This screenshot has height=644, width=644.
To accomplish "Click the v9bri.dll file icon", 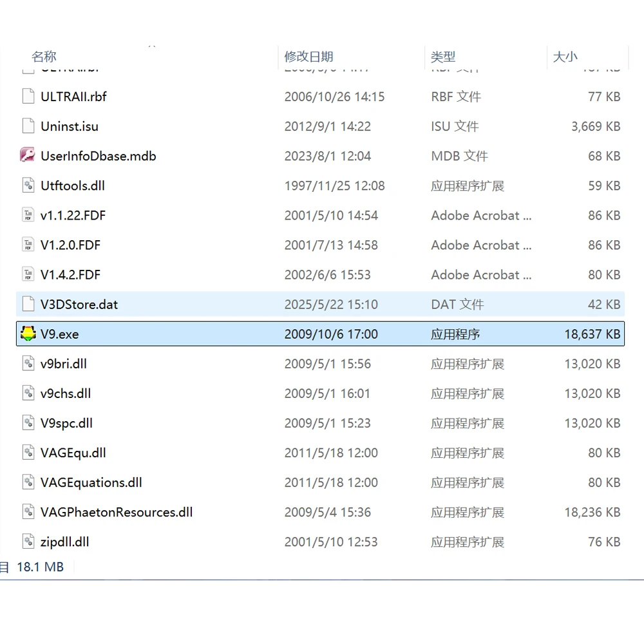I will (28, 363).
